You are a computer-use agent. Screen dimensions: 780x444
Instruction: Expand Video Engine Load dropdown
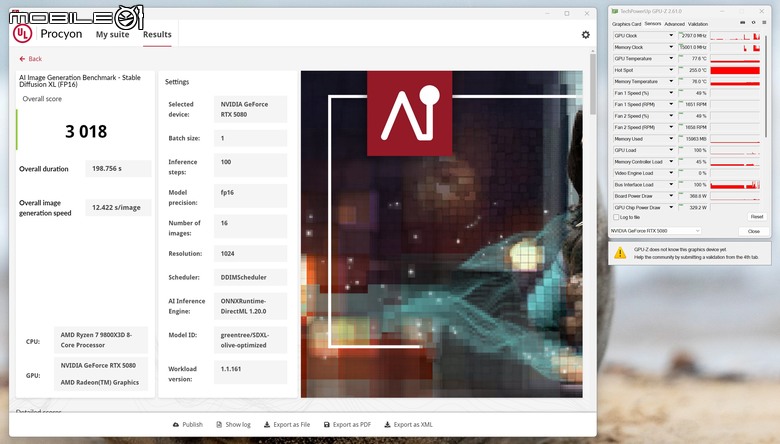click(x=671, y=173)
